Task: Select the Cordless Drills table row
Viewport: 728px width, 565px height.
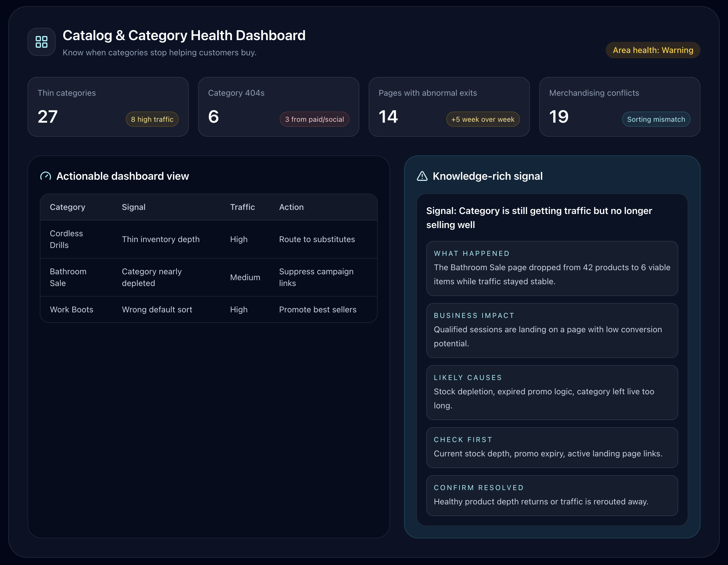Action: (x=66, y=239)
